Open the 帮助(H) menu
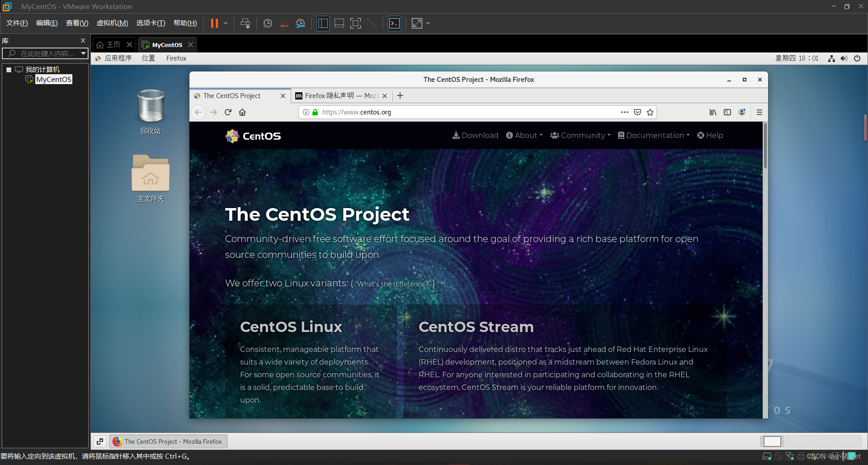The image size is (868, 465). [185, 23]
